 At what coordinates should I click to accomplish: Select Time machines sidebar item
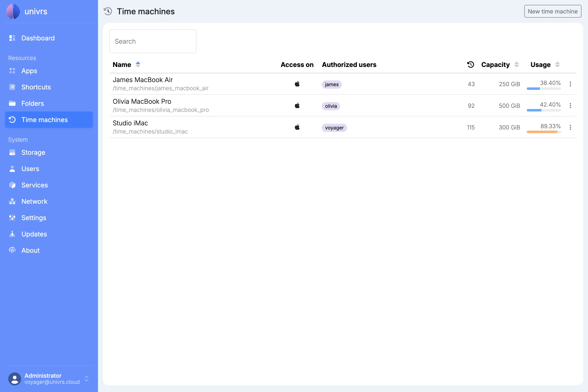pos(49,120)
